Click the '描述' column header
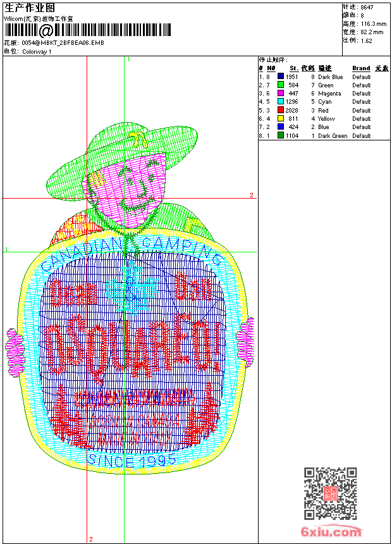The width and height of the screenshot is (392, 544). point(325,68)
